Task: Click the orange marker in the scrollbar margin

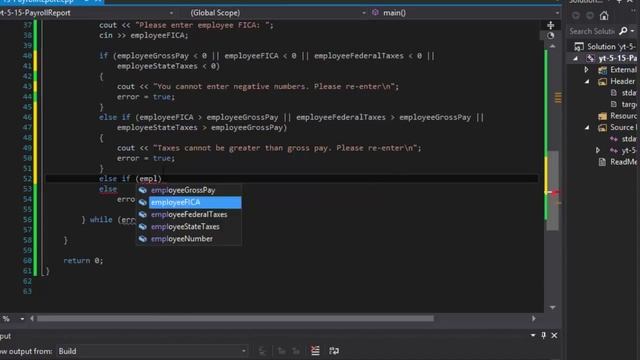Action: click(558, 98)
